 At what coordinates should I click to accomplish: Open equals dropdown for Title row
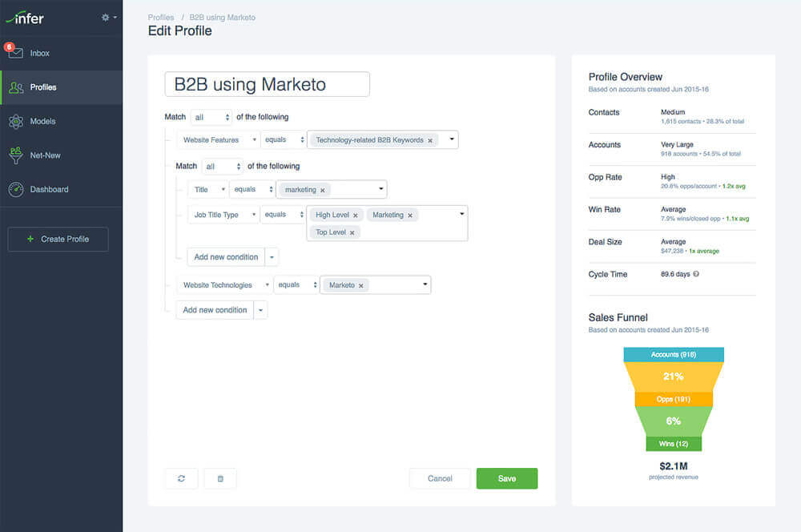[x=253, y=190]
